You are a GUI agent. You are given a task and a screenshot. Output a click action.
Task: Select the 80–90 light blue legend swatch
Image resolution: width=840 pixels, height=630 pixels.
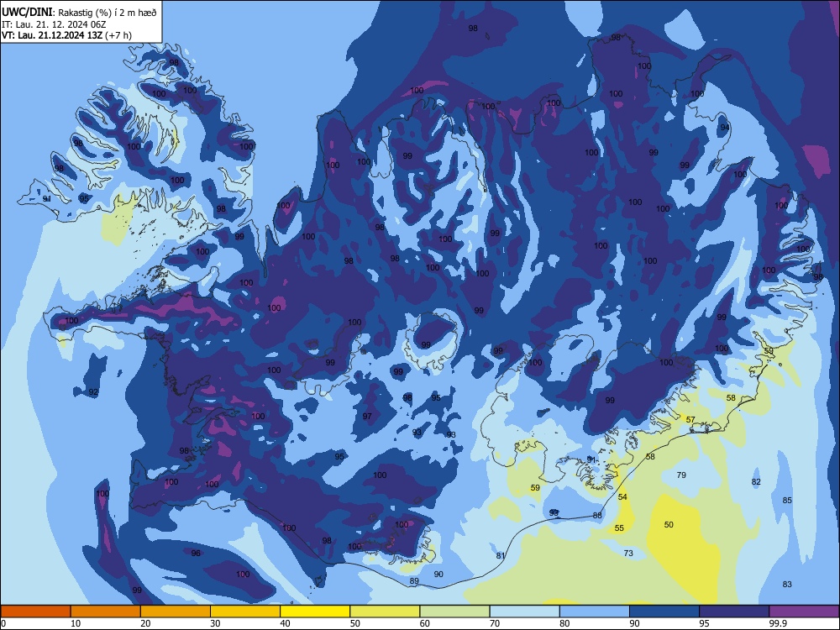(x=595, y=612)
